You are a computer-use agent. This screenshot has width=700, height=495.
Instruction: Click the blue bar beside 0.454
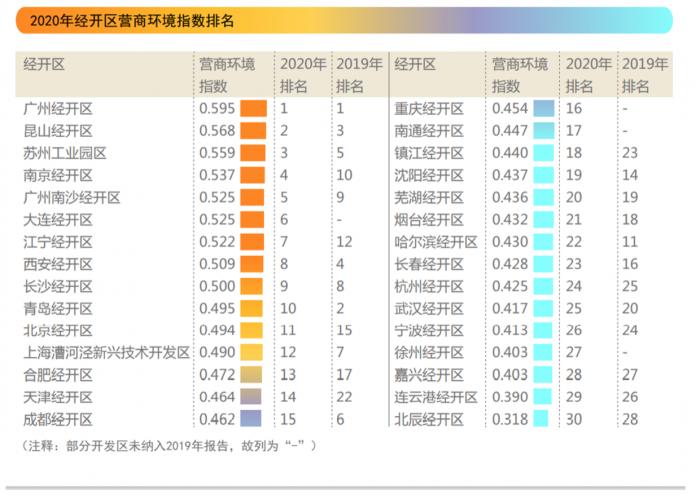pyautogui.click(x=543, y=109)
